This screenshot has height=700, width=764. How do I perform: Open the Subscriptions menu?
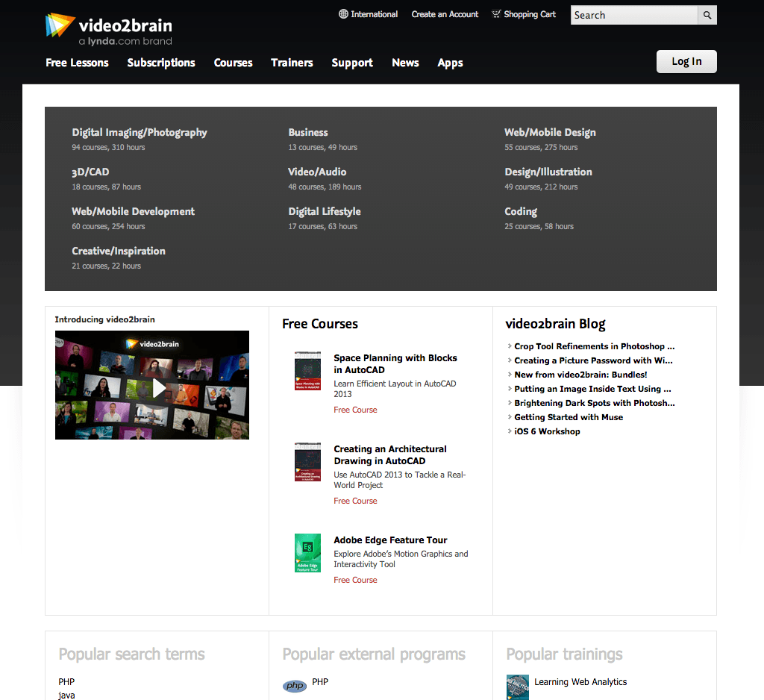coord(161,63)
